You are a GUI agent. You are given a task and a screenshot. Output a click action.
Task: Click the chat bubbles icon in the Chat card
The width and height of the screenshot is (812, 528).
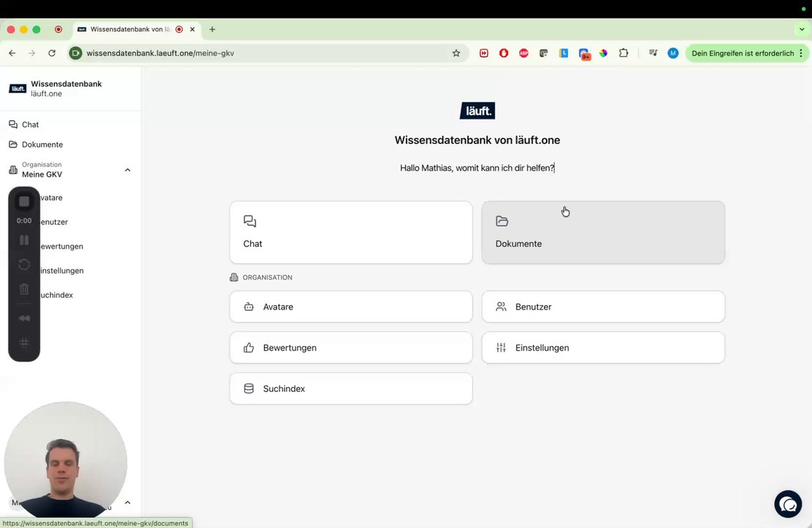249,221
